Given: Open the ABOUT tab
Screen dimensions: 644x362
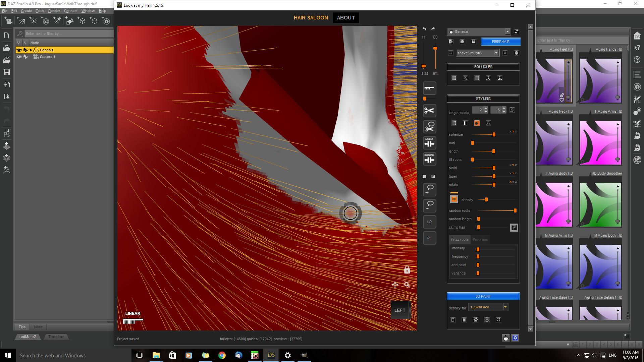Looking at the screenshot, I should coord(346,18).
